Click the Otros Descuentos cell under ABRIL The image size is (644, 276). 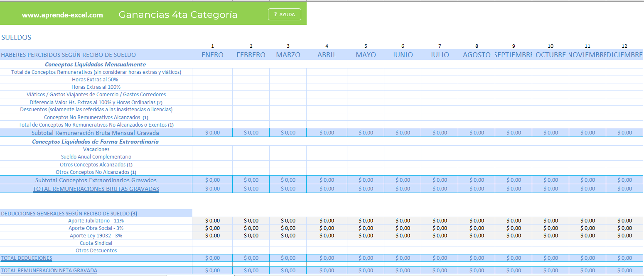click(x=327, y=251)
